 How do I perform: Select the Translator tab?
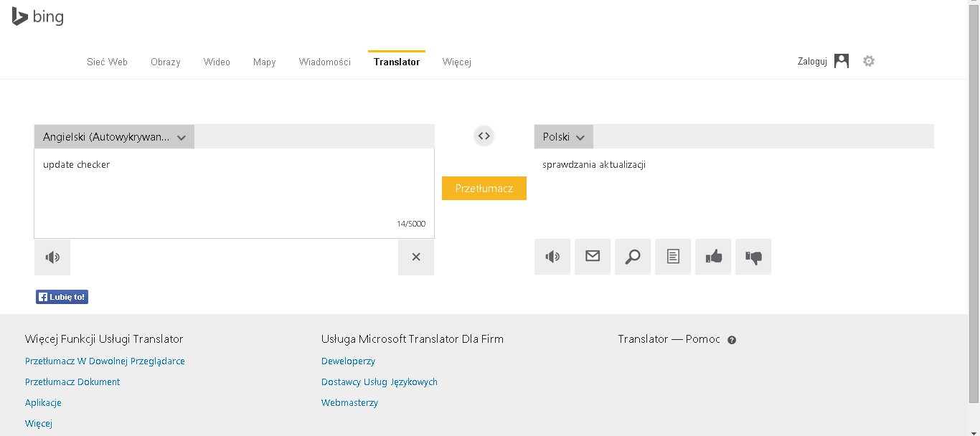(397, 62)
